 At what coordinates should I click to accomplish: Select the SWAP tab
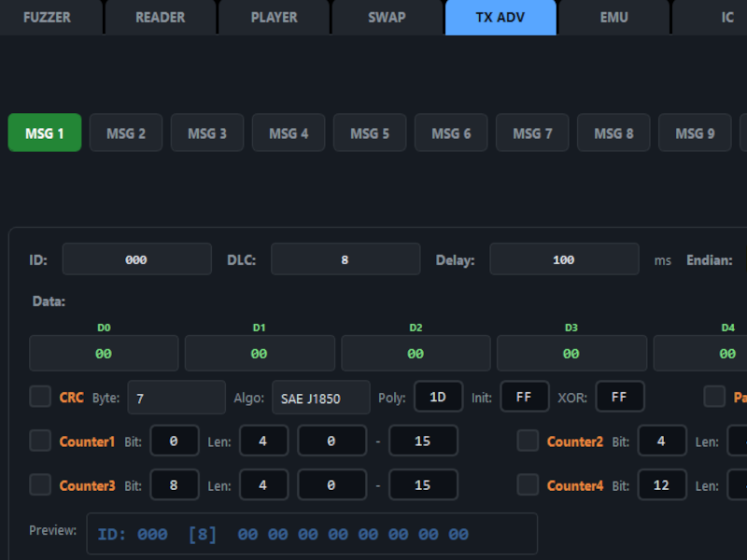pos(387,17)
